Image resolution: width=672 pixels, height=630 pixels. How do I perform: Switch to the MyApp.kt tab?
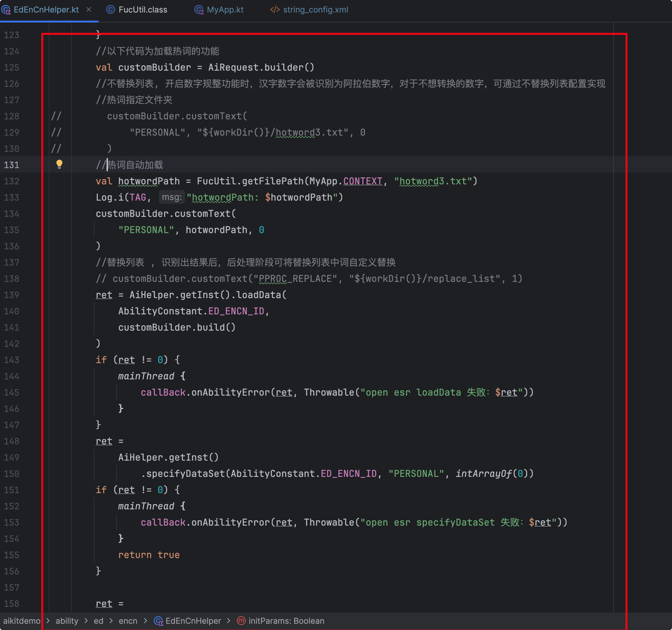[x=225, y=10]
